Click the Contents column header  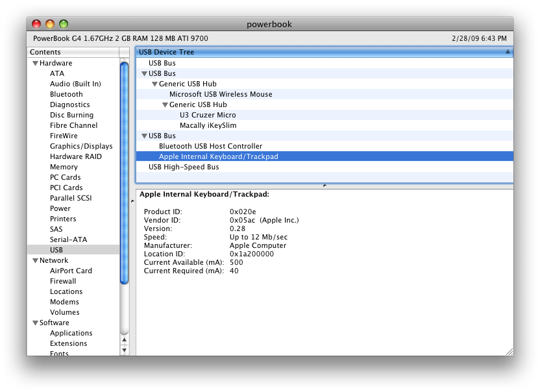(x=73, y=52)
